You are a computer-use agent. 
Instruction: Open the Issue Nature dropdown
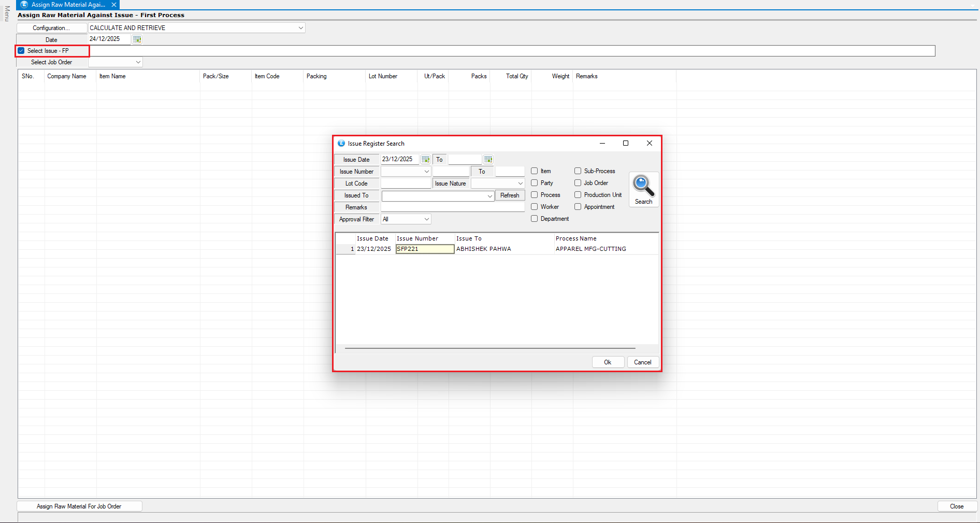[x=520, y=183]
